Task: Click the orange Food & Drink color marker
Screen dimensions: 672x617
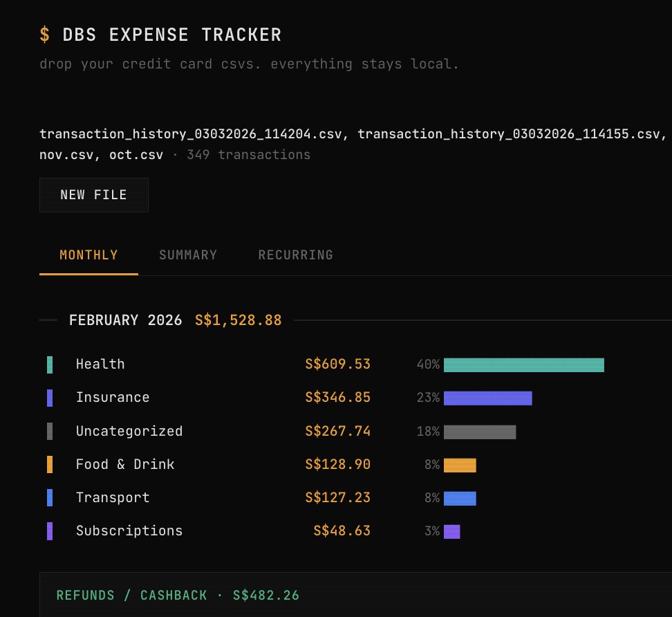Action: [50, 465]
